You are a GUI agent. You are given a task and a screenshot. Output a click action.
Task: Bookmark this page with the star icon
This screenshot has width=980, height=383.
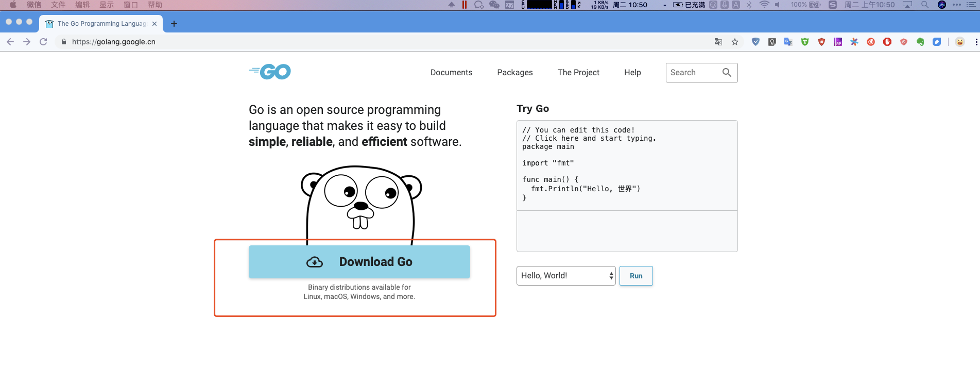point(735,42)
